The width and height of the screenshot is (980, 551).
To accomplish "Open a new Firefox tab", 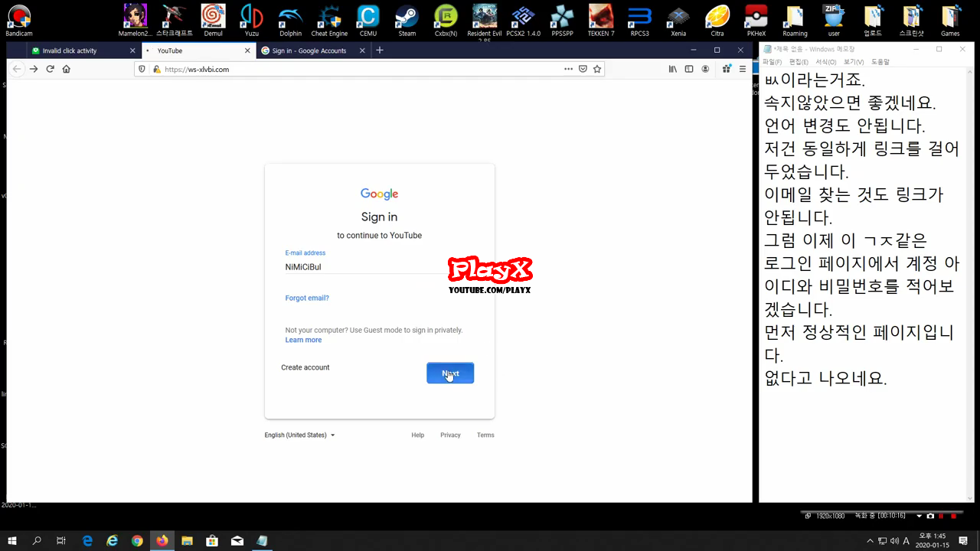I will (380, 51).
